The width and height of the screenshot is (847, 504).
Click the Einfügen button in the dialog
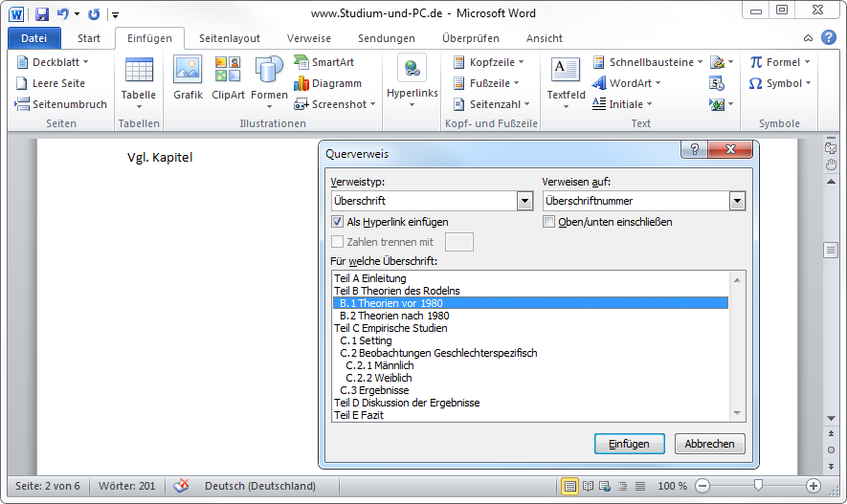click(630, 444)
